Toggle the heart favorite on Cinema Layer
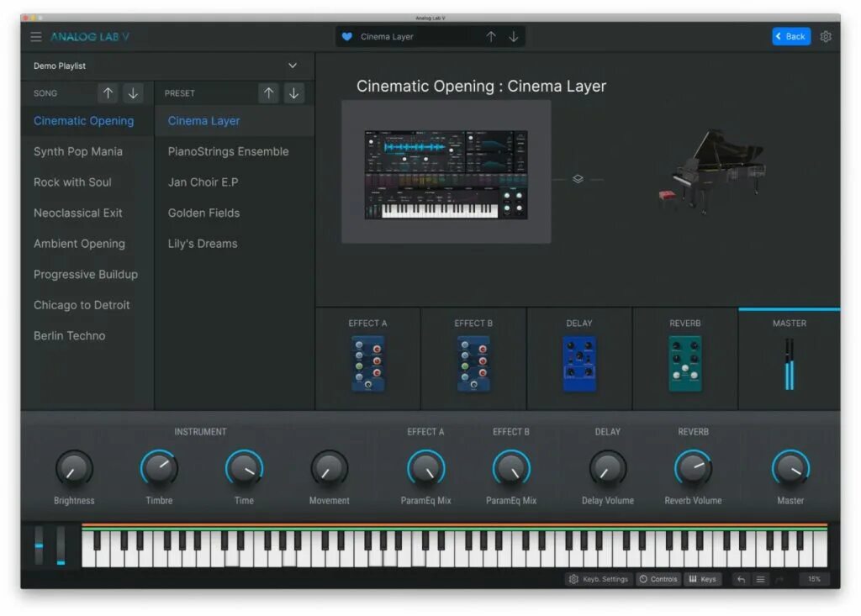The width and height of the screenshot is (861, 616). (x=347, y=37)
